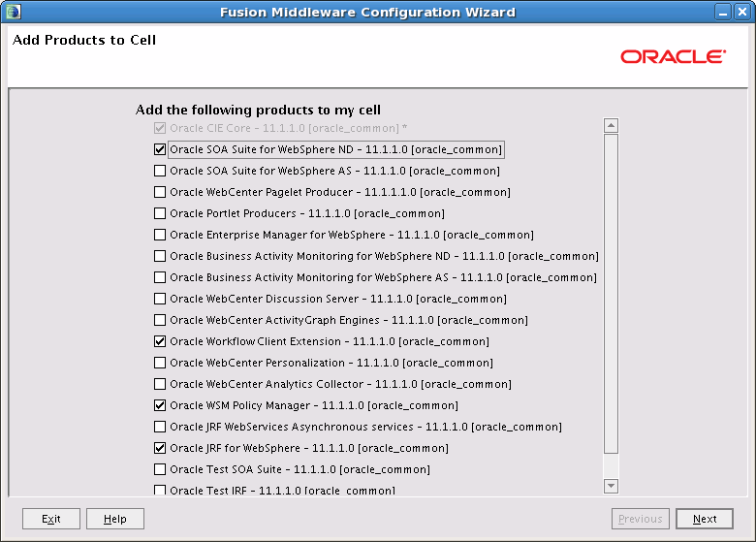Select Oracle Enterprise Manager for WebSphere checkbox
The image size is (756, 542).
click(x=160, y=235)
